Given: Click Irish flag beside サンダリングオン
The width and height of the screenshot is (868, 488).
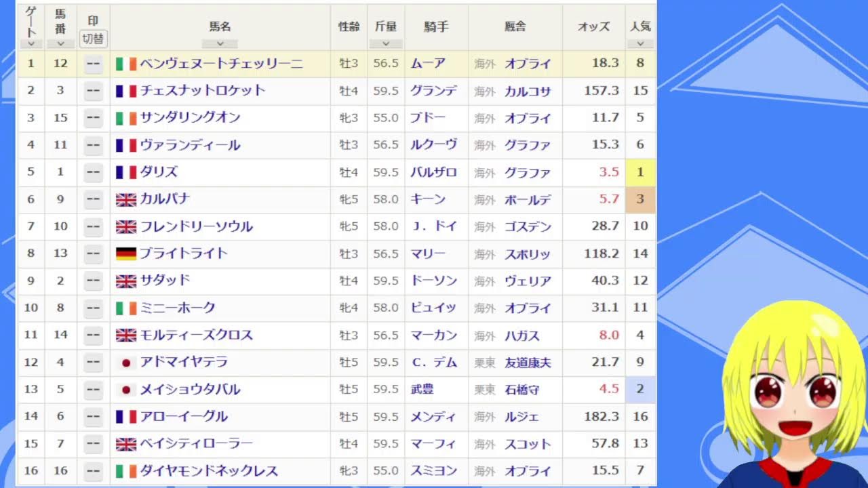Looking at the screenshot, I should 126,118.
